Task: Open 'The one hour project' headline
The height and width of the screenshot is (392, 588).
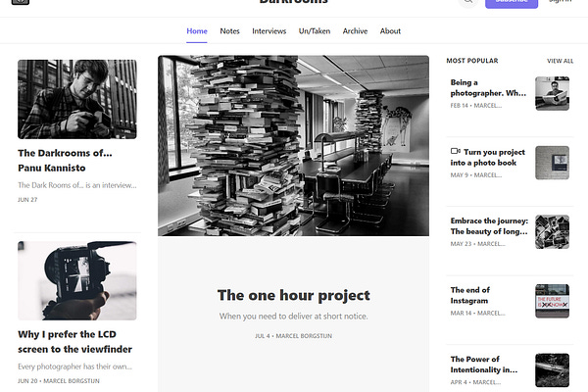Action: tap(294, 295)
